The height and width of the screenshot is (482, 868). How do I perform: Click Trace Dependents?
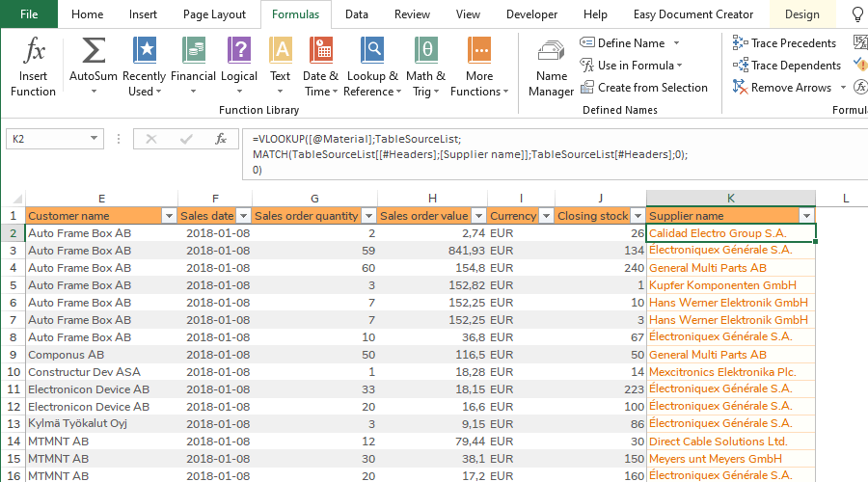[787, 66]
